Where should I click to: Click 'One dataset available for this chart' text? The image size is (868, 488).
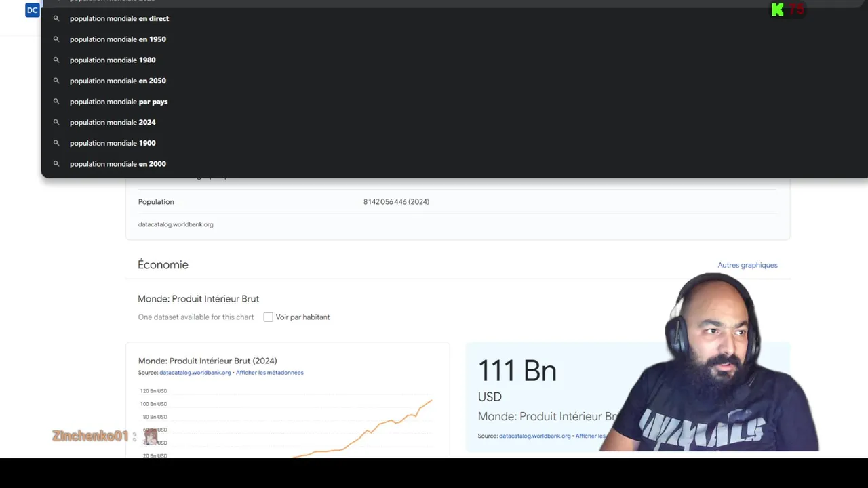click(196, 317)
